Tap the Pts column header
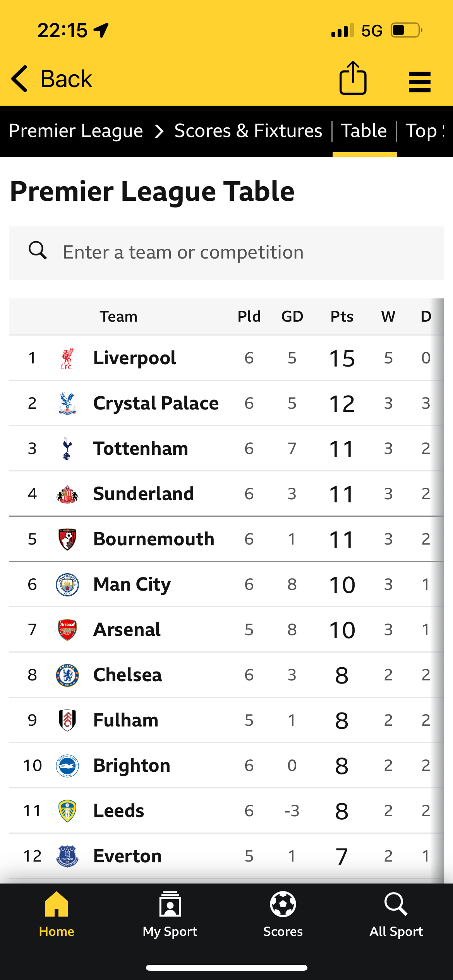Image resolution: width=453 pixels, height=980 pixels. 341,317
